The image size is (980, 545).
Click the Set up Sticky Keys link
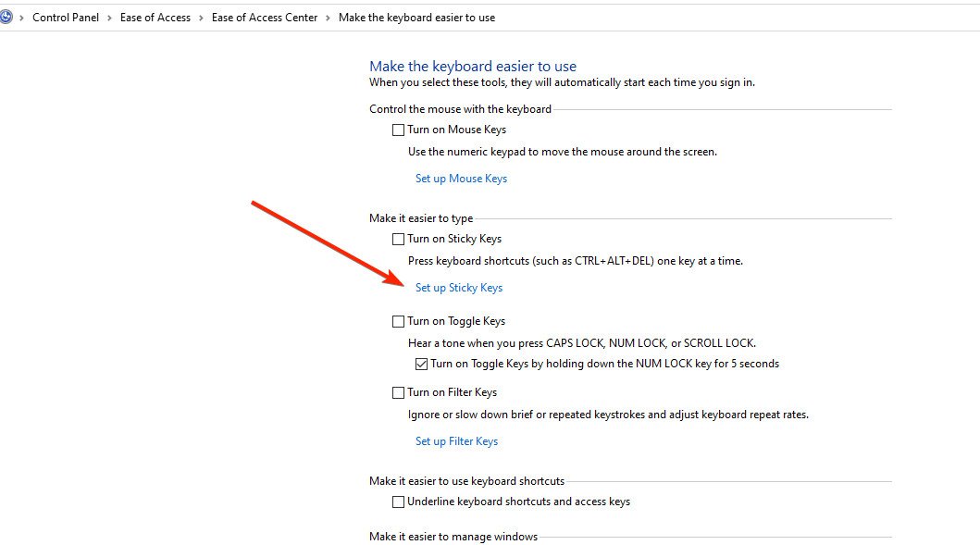pos(459,288)
